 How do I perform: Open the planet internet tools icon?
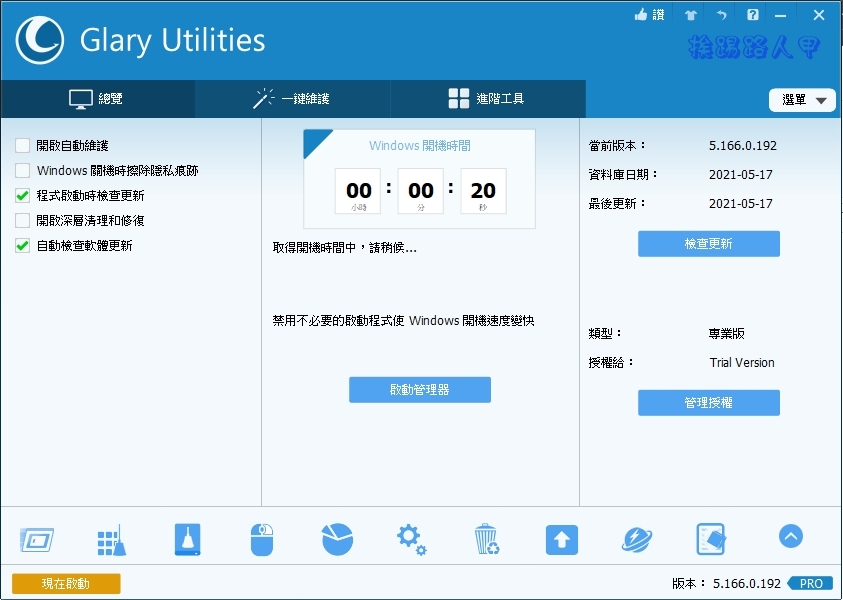tap(636, 537)
